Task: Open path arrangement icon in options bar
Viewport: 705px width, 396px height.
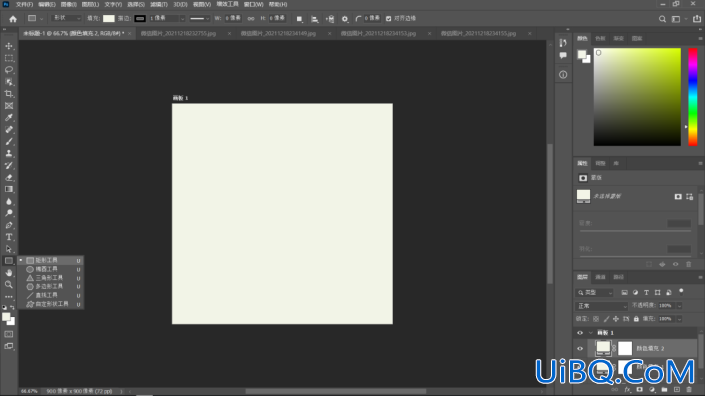Action: tap(330, 19)
